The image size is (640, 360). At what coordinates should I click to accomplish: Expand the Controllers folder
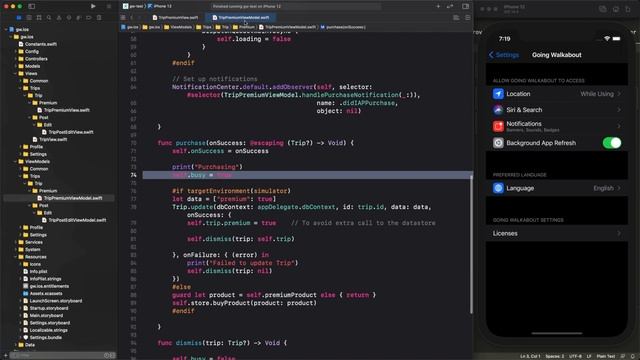click(16, 59)
